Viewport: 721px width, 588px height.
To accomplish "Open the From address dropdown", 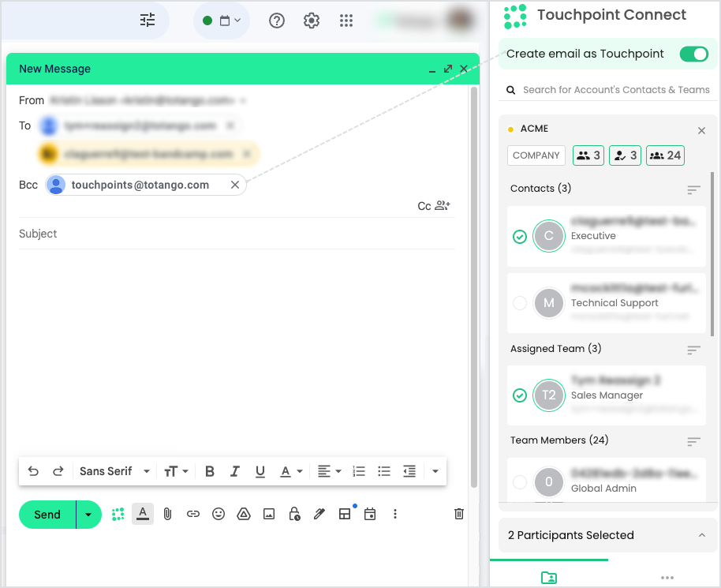I will pyautogui.click(x=243, y=100).
